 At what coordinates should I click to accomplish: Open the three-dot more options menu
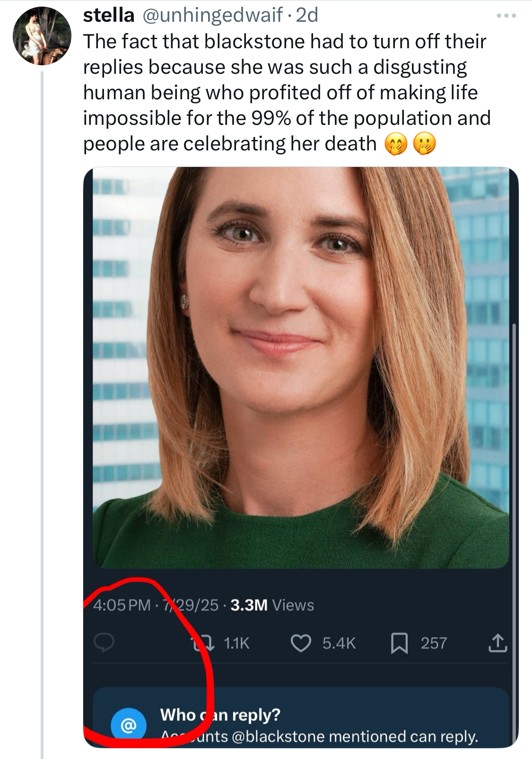point(506,16)
